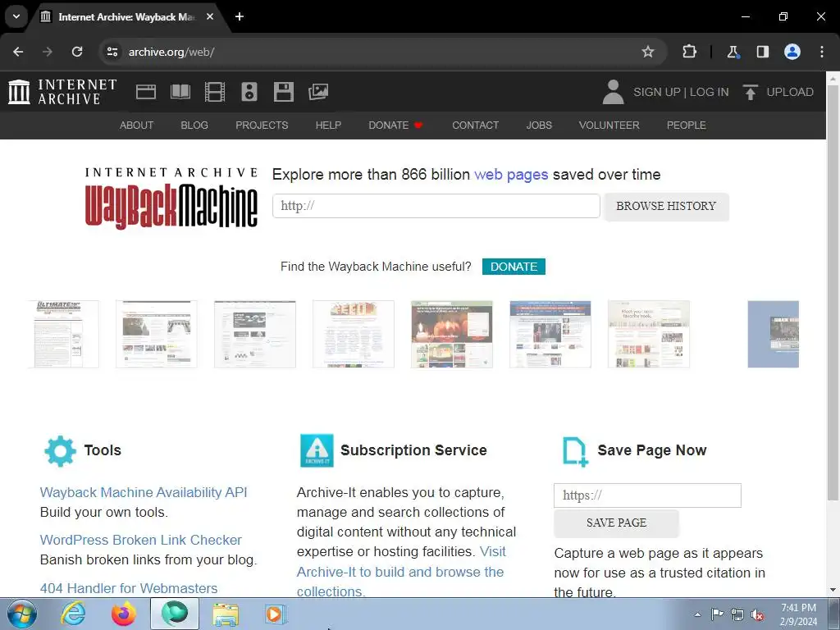Viewport: 840px width, 630px height.
Task: Open the Images icon in navbar
Action: [x=318, y=92]
